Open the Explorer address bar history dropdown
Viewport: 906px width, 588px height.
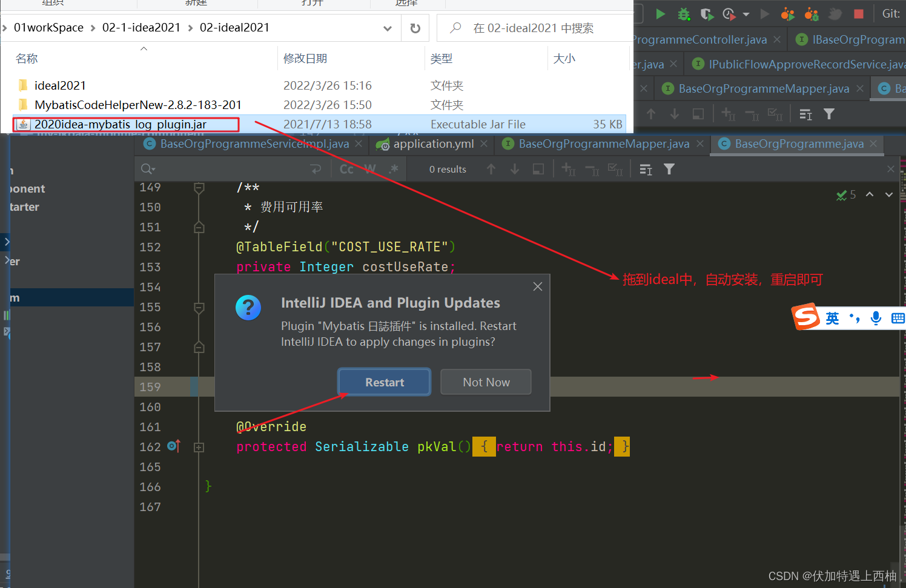click(388, 28)
